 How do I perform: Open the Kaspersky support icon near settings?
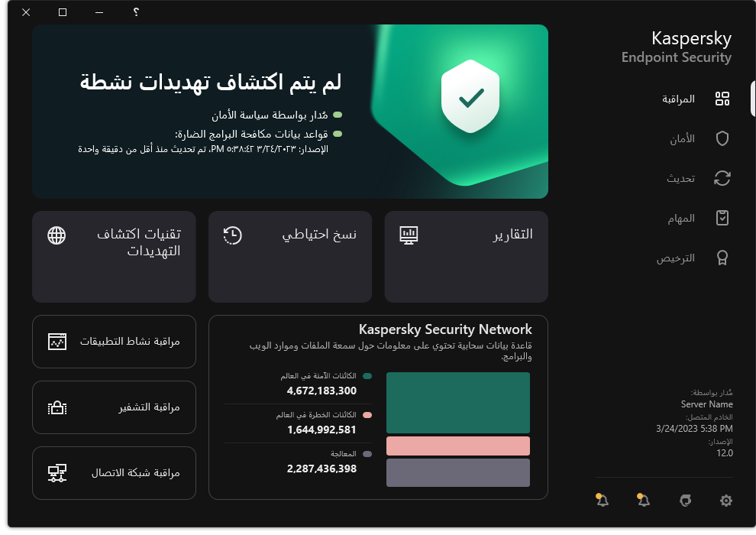tap(684, 501)
